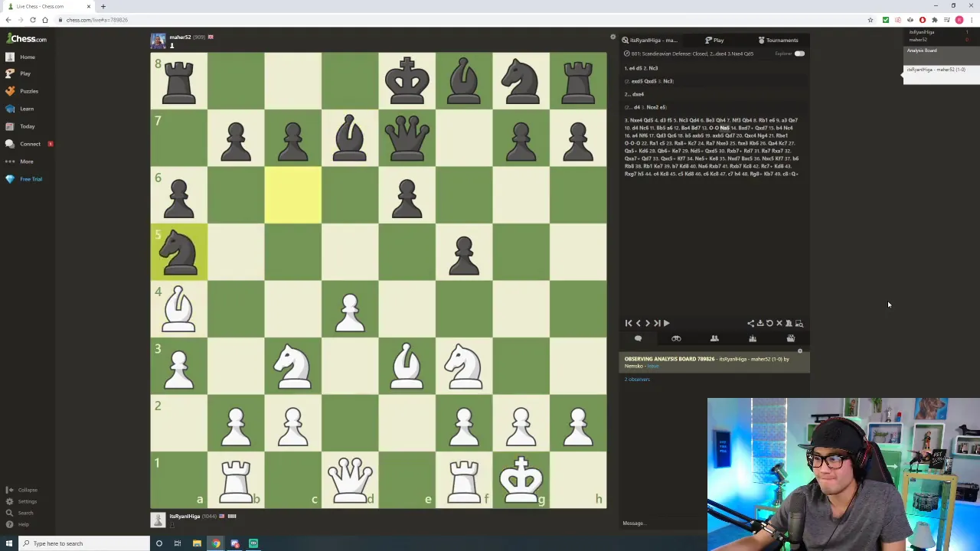Open chat settings gear
This screenshot has height=551, width=980.
[800, 352]
